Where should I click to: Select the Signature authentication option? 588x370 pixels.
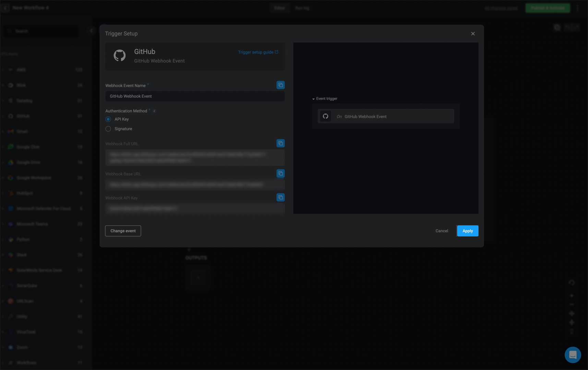pyautogui.click(x=108, y=129)
